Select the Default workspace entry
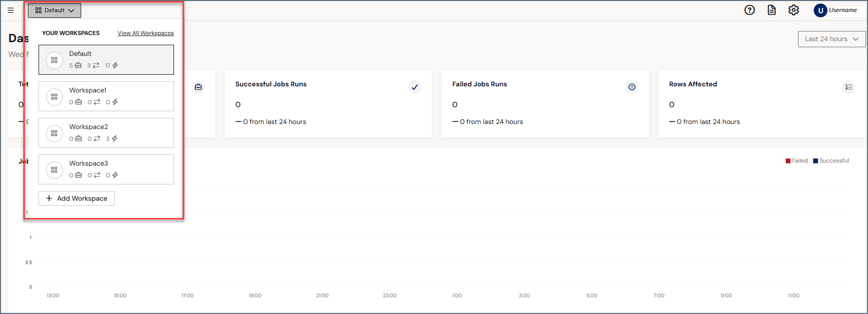Image resolution: width=868 pixels, height=314 pixels. pyautogui.click(x=106, y=60)
